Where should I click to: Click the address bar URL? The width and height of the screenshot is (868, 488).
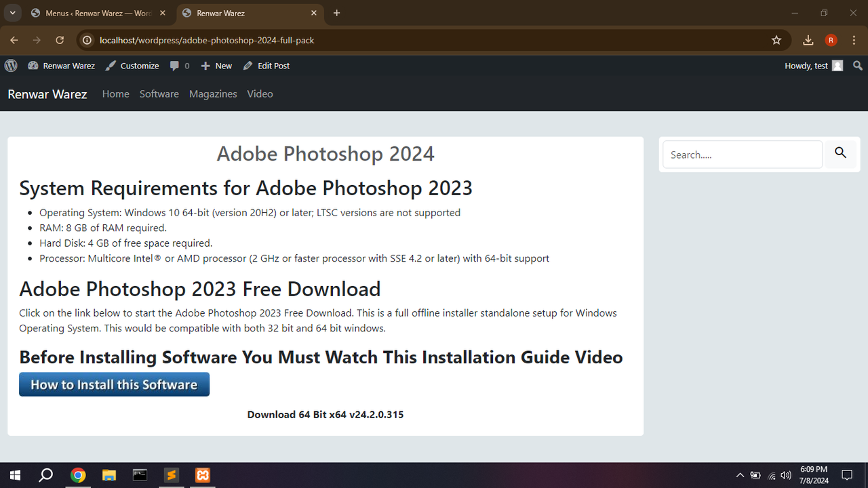pyautogui.click(x=207, y=40)
